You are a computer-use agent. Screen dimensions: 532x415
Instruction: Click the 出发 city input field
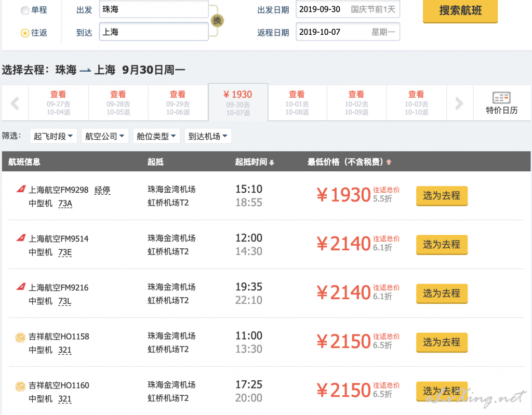(x=154, y=9)
